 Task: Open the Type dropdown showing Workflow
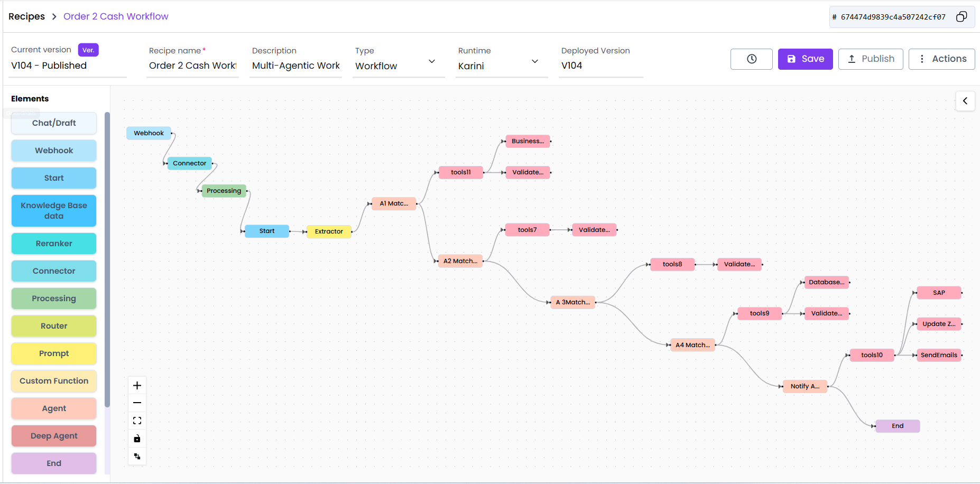pos(432,61)
